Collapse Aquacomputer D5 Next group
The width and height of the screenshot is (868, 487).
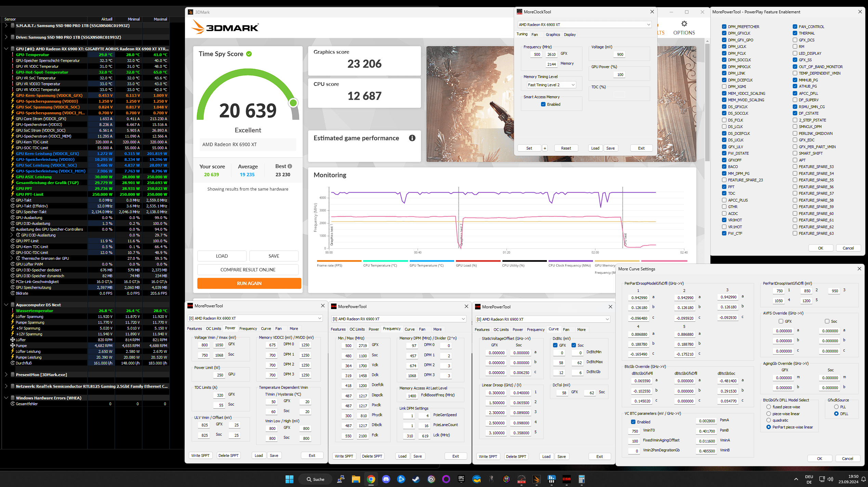(6, 305)
